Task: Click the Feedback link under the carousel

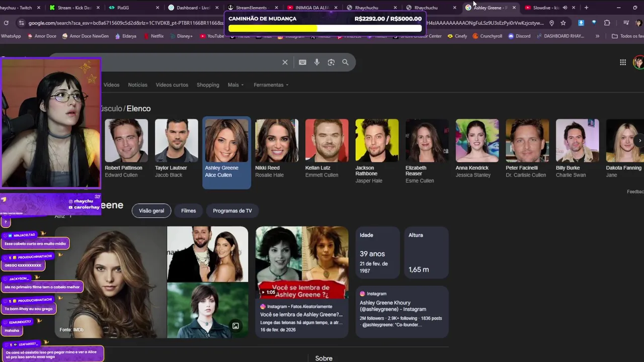Action: click(635, 192)
